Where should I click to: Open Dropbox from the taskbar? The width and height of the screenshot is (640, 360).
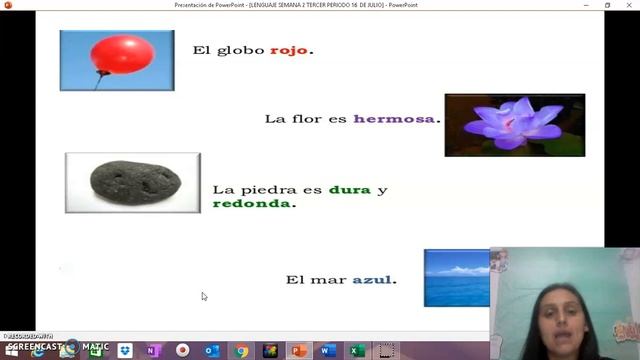coord(125,351)
